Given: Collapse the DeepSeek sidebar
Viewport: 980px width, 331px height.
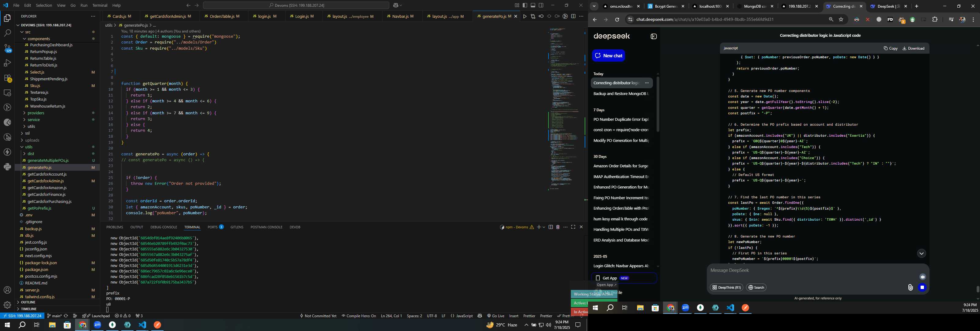Looking at the screenshot, I should (654, 36).
